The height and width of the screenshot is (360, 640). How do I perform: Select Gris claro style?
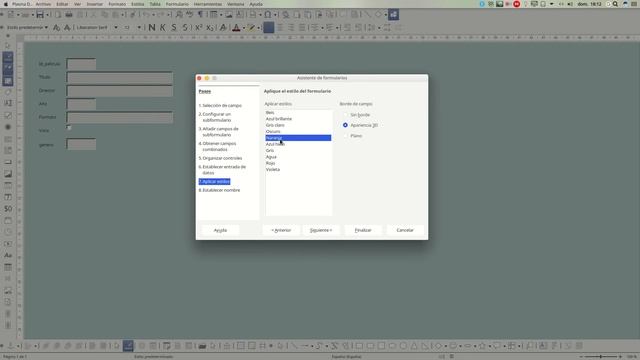(298, 125)
